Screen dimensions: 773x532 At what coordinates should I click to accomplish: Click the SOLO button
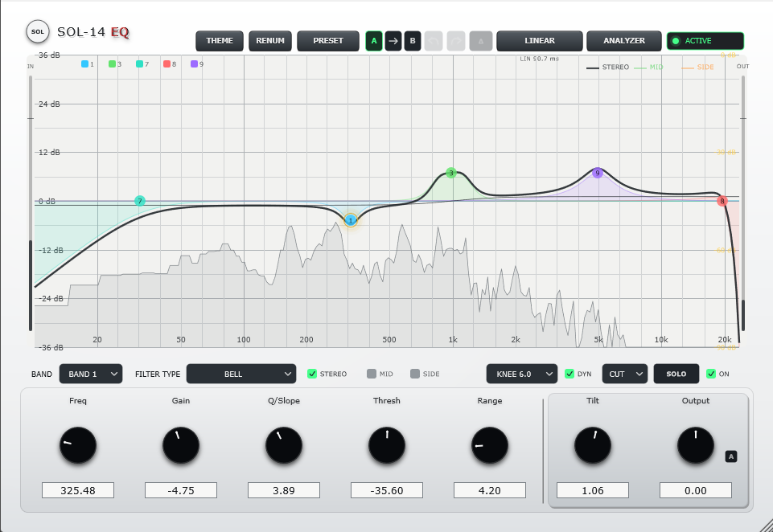[676, 374]
